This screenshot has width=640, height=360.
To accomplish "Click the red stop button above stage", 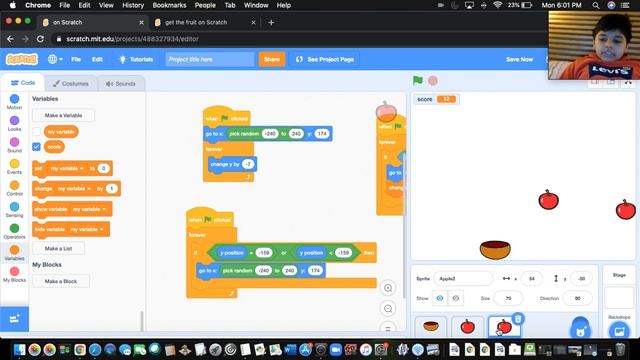I will [433, 80].
